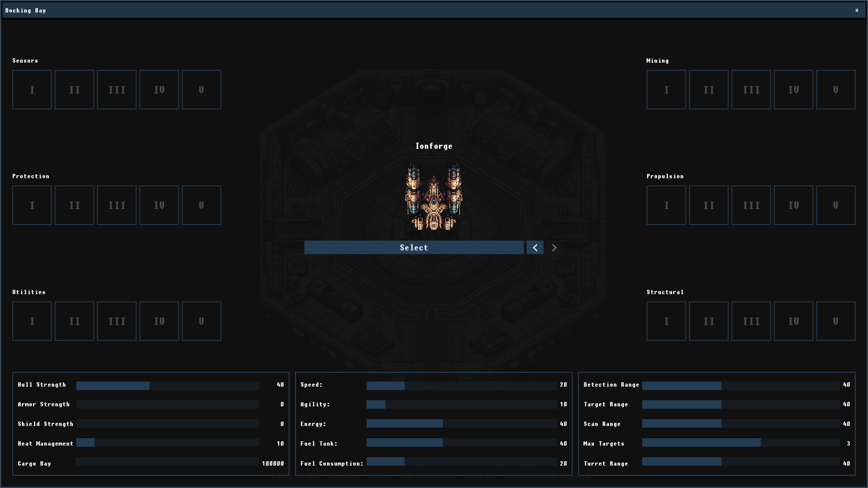Select Protection slot II
868x488 pixels.
[x=74, y=205]
